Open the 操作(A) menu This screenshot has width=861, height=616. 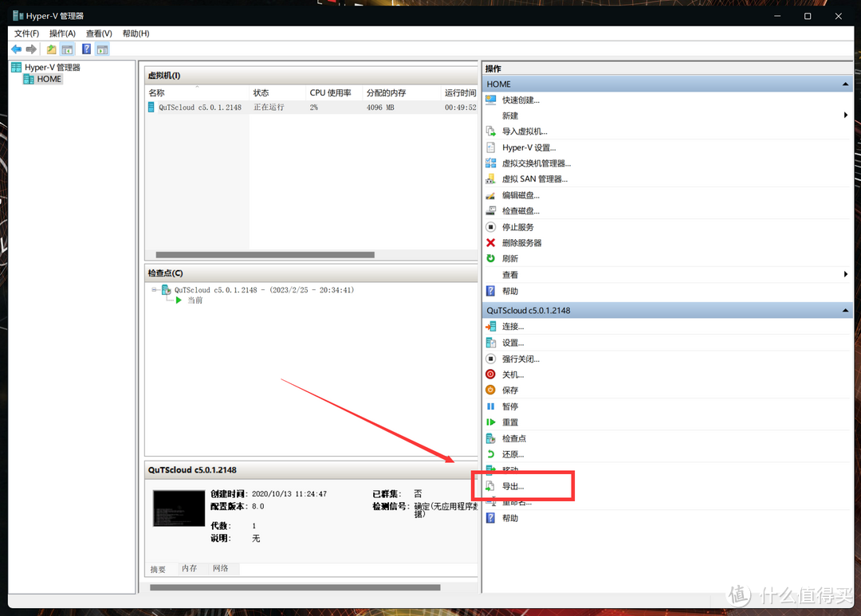pyautogui.click(x=63, y=33)
